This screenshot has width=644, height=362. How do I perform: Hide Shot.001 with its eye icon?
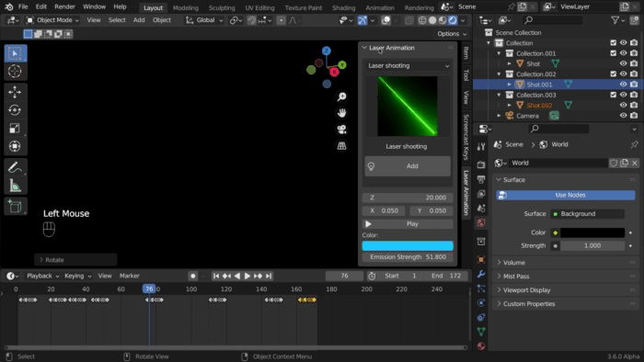click(x=623, y=85)
